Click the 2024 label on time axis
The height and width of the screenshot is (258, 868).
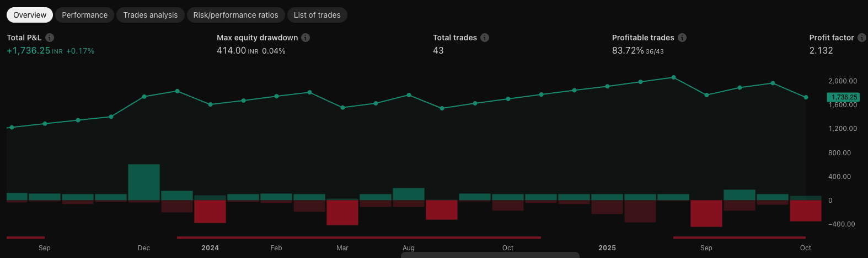(x=210, y=248)
